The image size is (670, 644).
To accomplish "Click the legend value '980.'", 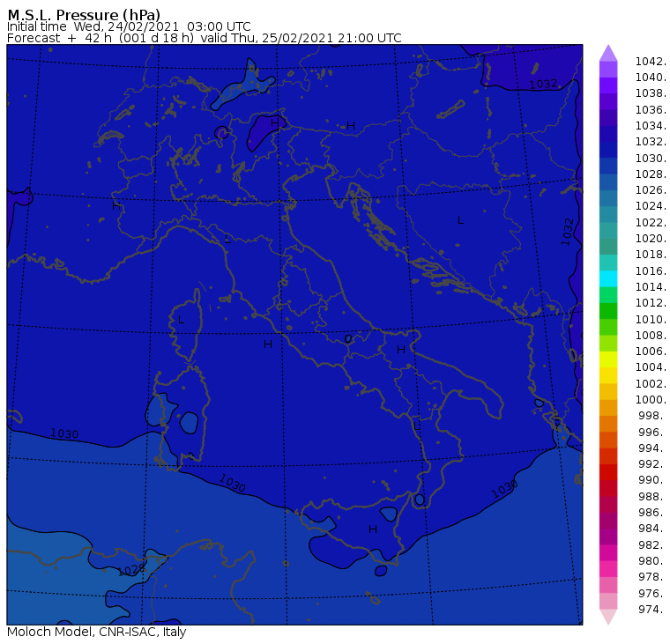I will [x=651, y=560].
